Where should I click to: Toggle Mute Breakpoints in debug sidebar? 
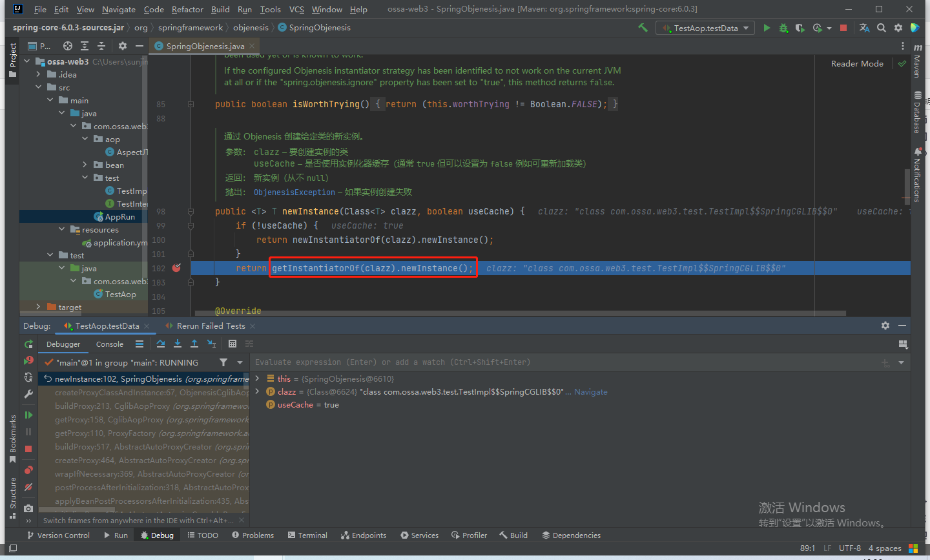(28, 487)
